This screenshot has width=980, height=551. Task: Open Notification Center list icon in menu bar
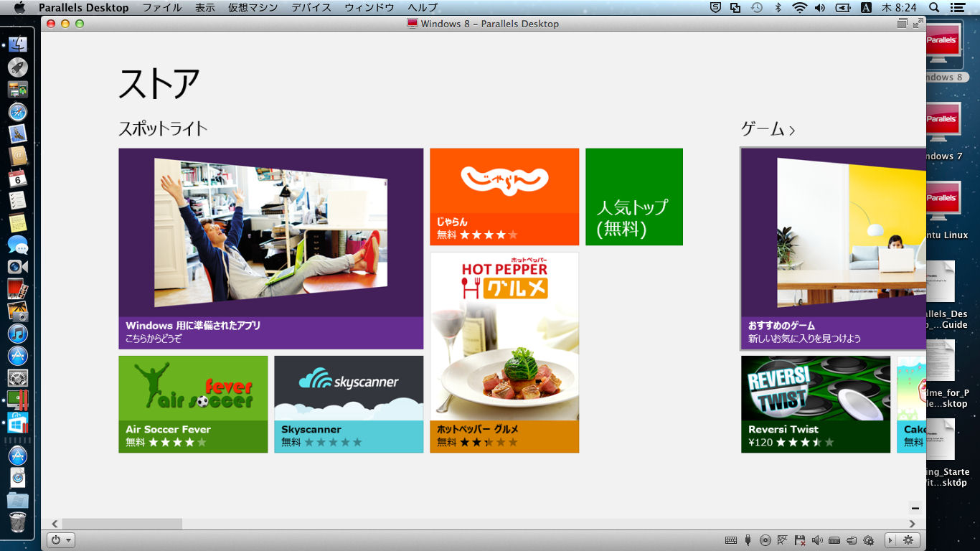(957, 7)
